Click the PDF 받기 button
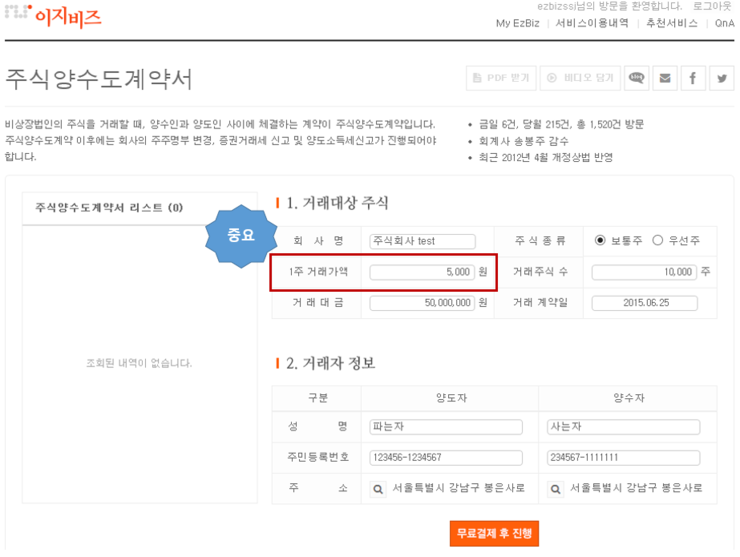Viewport: 740px width, 557px height. pos(501,78)
